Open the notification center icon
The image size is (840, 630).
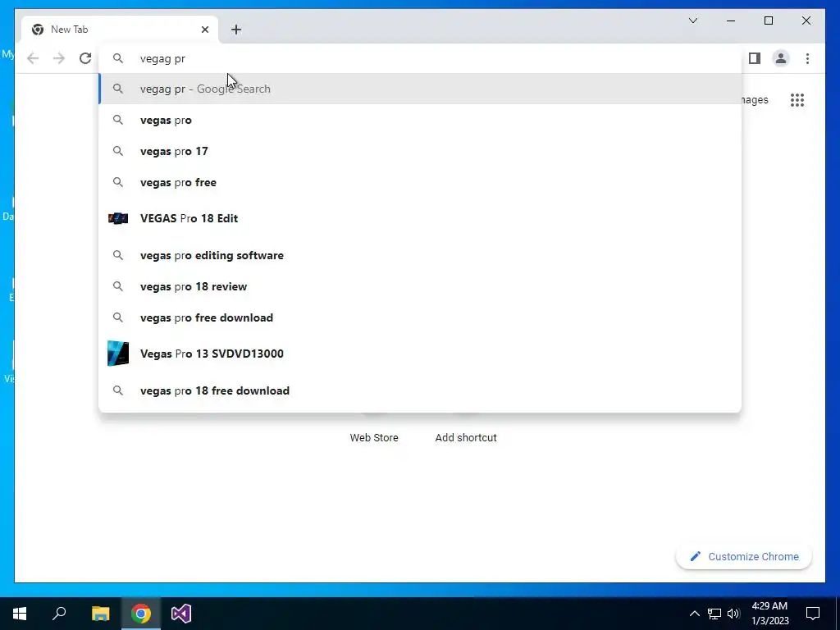(x=813, y=614)
